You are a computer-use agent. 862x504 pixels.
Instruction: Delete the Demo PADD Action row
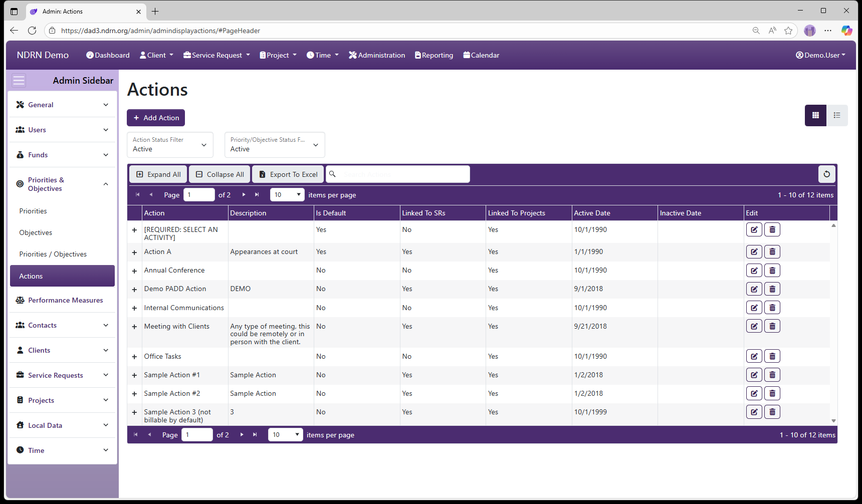coord(772,289)
